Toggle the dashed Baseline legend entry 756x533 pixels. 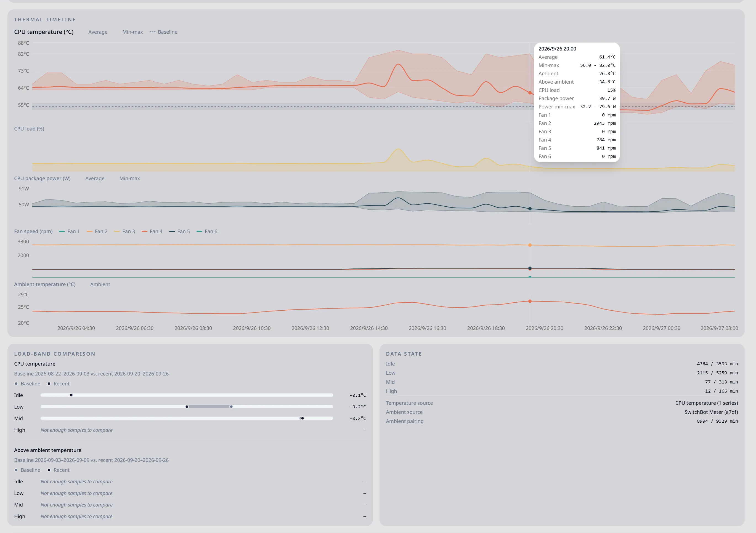[163, 32]
